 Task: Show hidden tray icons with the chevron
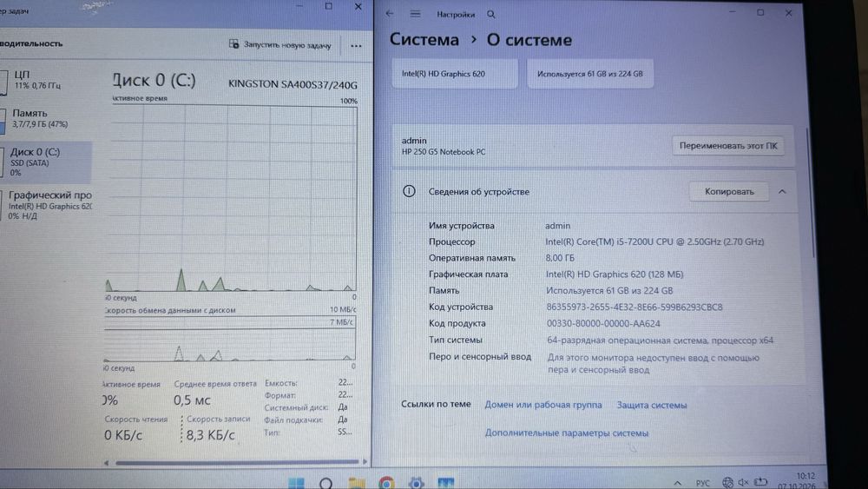click(678, 483)
